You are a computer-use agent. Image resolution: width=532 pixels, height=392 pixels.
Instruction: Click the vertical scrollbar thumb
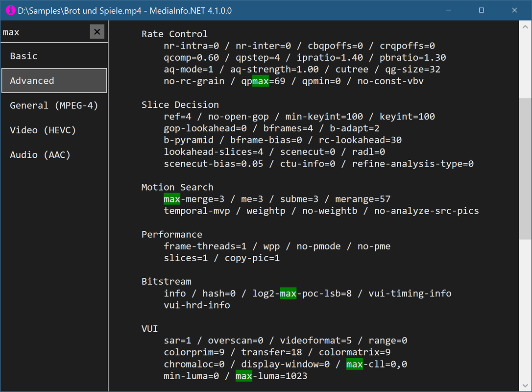(525, 169)
